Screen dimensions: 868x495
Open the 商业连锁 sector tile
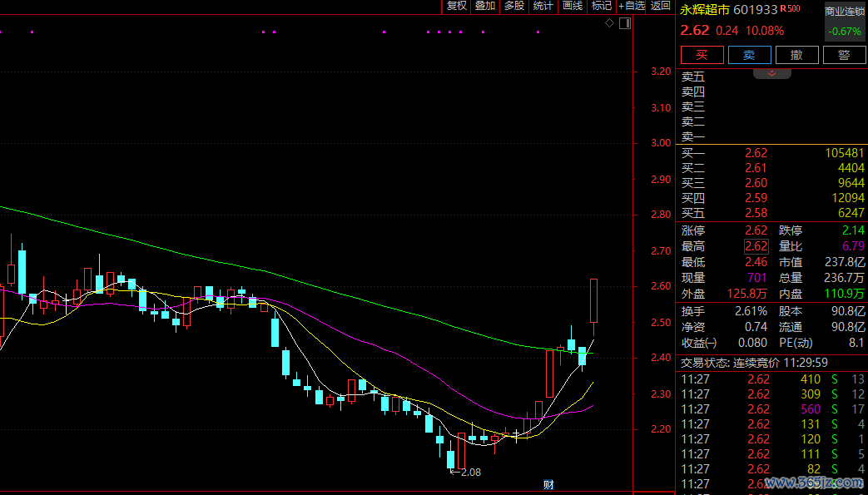[845, 21]
